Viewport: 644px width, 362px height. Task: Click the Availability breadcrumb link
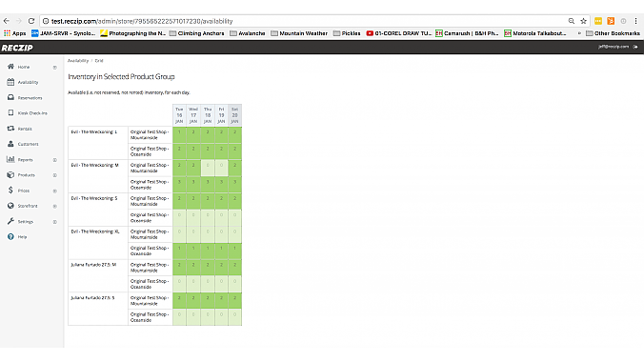click(x=78, y=60)
